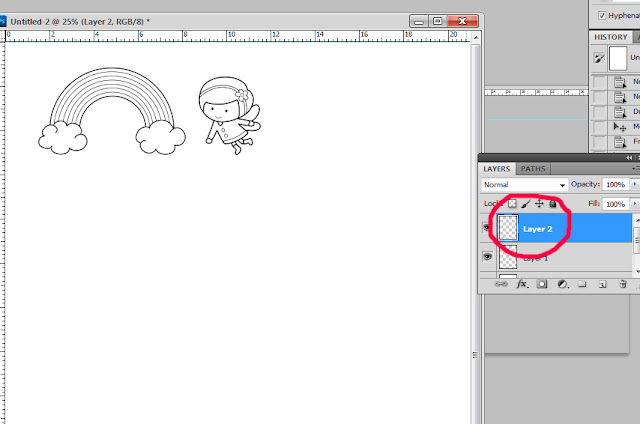The width and height of the screenshot is (640, 424).
Task: Add layer mask at Layers panel bottom
Action: pyautogui.click(x=542, y=284)
